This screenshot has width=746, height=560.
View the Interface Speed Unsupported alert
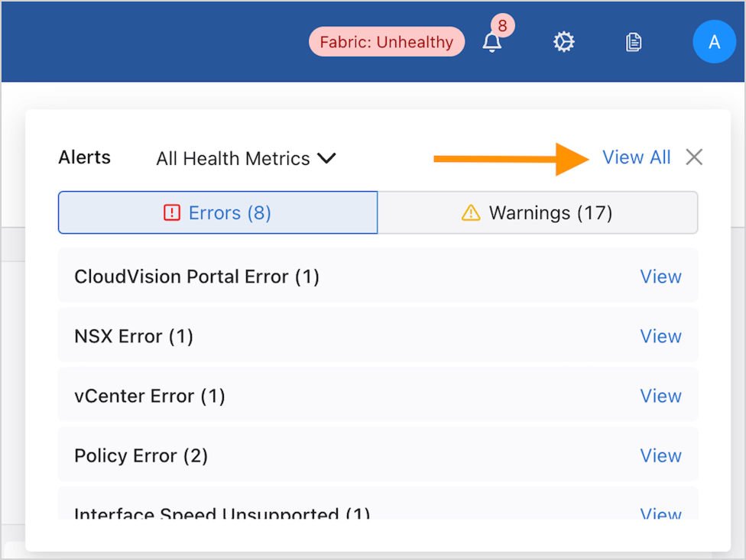tap(660, 513)
